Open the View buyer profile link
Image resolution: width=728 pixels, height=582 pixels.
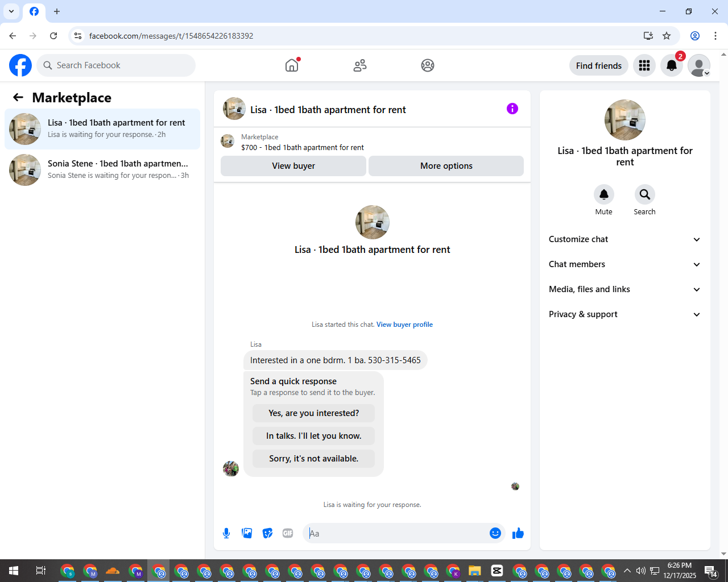[404, 325]
